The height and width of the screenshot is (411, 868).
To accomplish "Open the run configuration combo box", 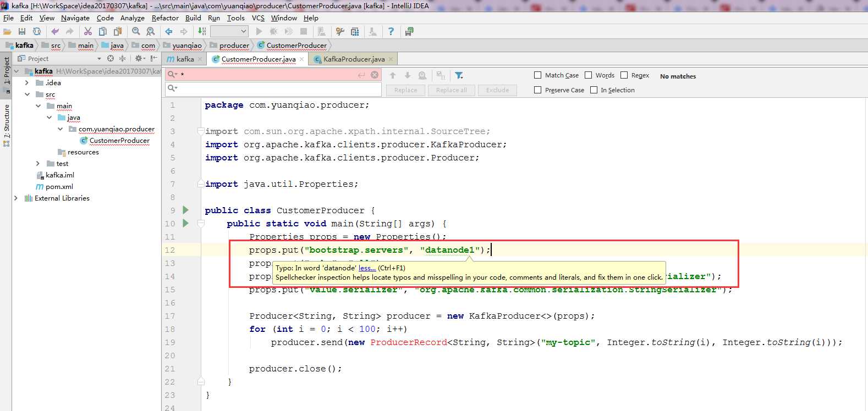I will click(x=229, y=32).
